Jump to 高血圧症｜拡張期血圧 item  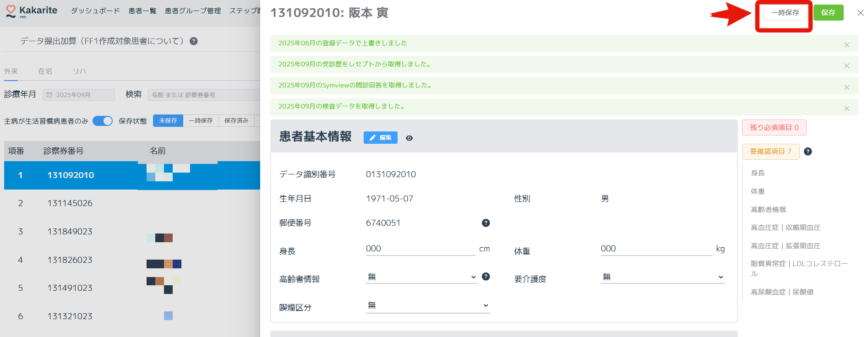point(786,246)
